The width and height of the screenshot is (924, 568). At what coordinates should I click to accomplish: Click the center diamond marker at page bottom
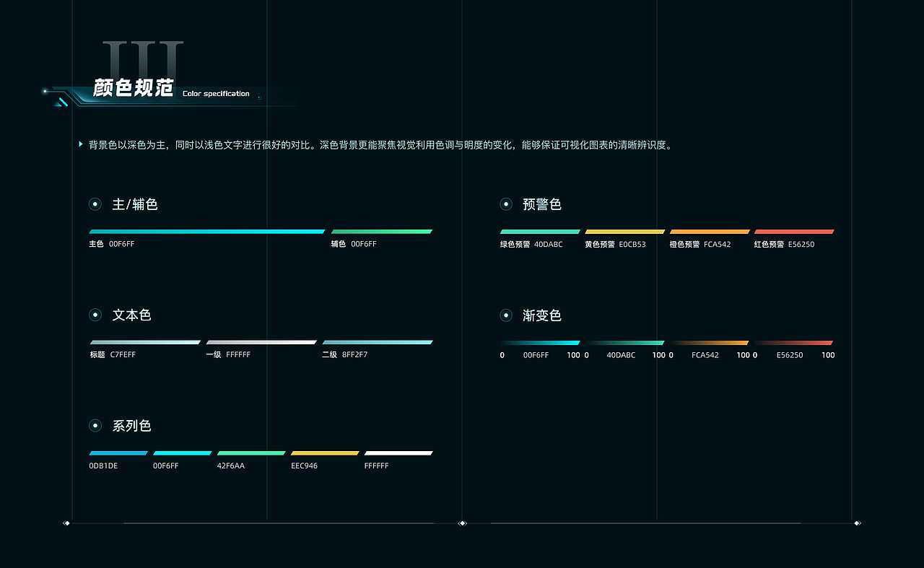coord(463,523)
